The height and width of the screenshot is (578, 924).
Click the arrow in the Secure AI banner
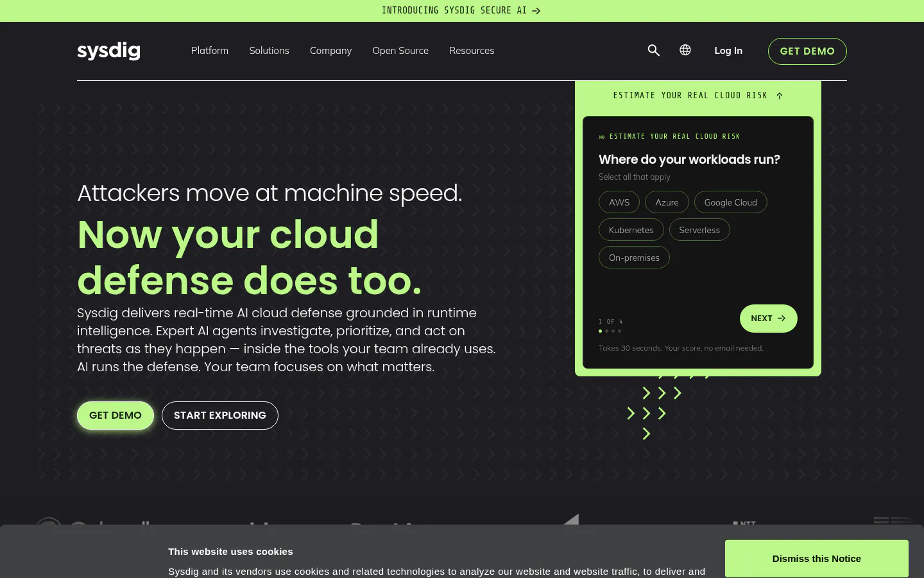(x=536, y=11)
